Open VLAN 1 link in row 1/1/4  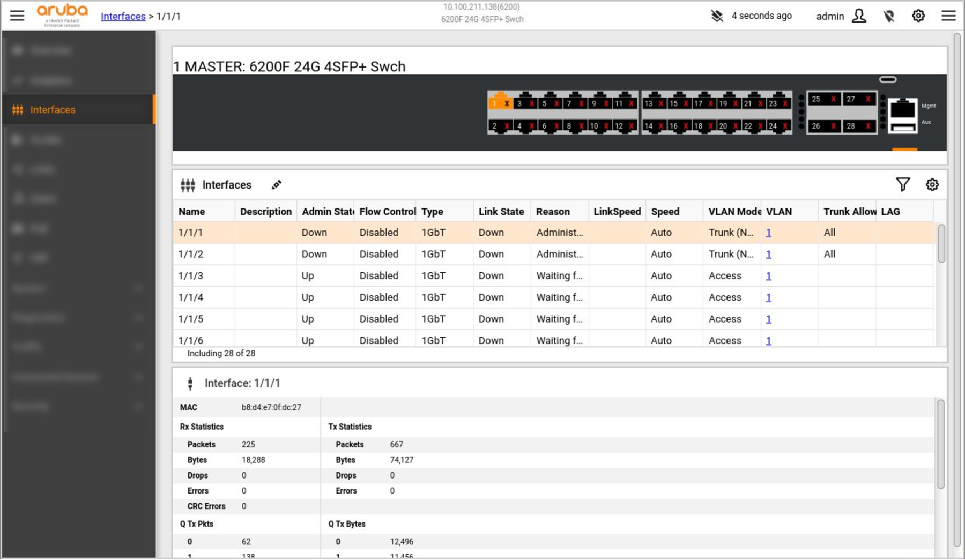pyautogui.click(x=768, y=297)
